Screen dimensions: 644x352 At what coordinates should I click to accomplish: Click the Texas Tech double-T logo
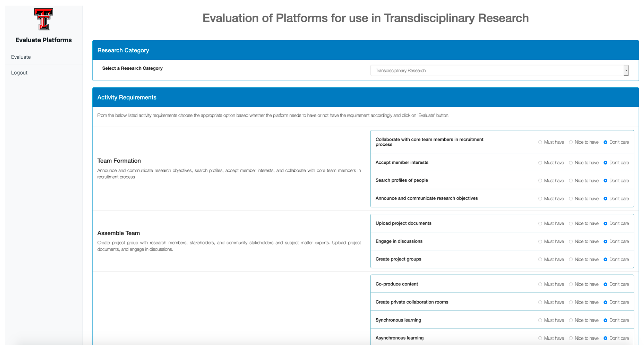click(x=44, y=19)
